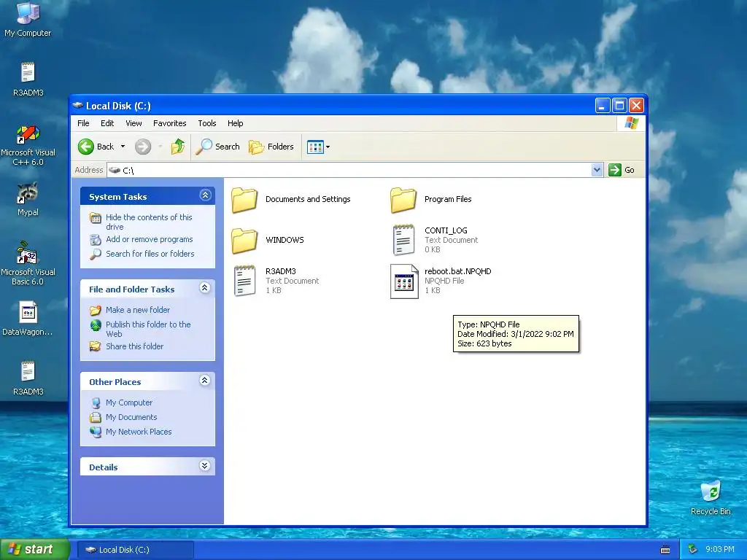
Task: Select the WINDOWS folder icon
Action: coord(244,240)
